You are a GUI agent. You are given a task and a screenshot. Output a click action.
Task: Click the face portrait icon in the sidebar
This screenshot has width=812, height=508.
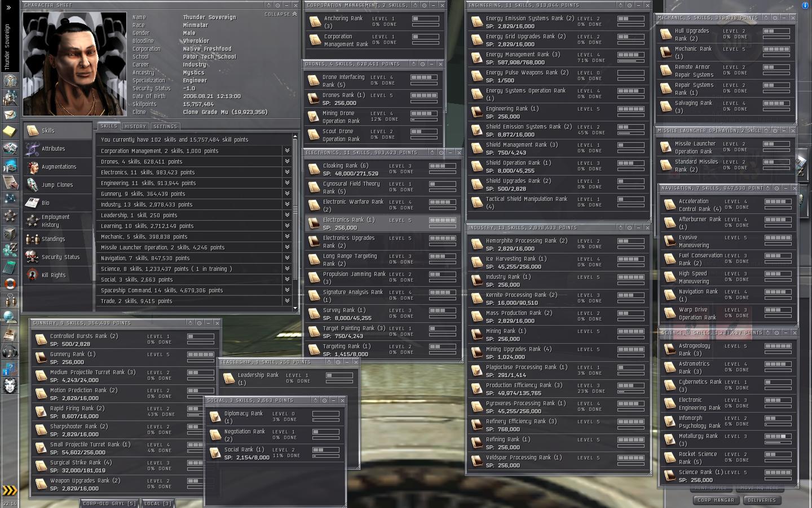[x=10, y=386]
